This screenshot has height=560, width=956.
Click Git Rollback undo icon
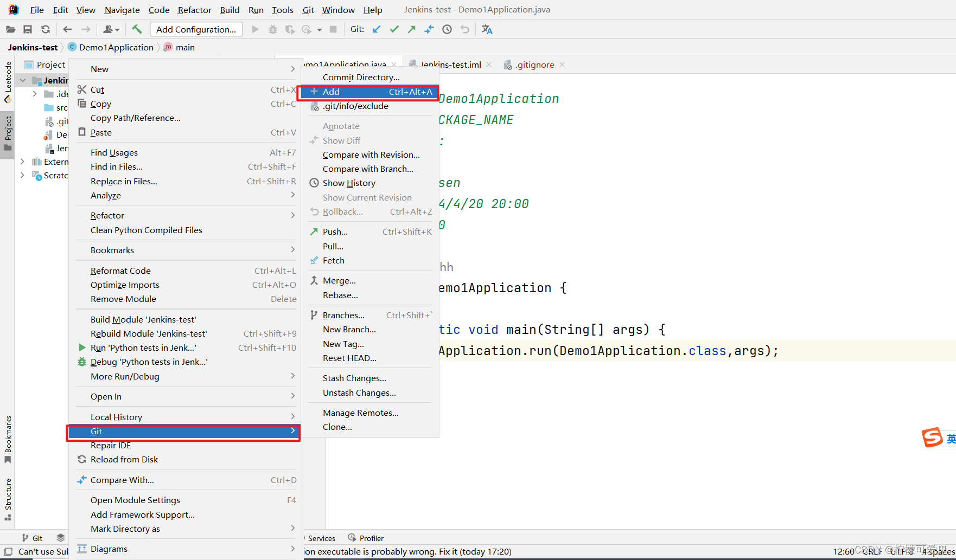(465, 29)
